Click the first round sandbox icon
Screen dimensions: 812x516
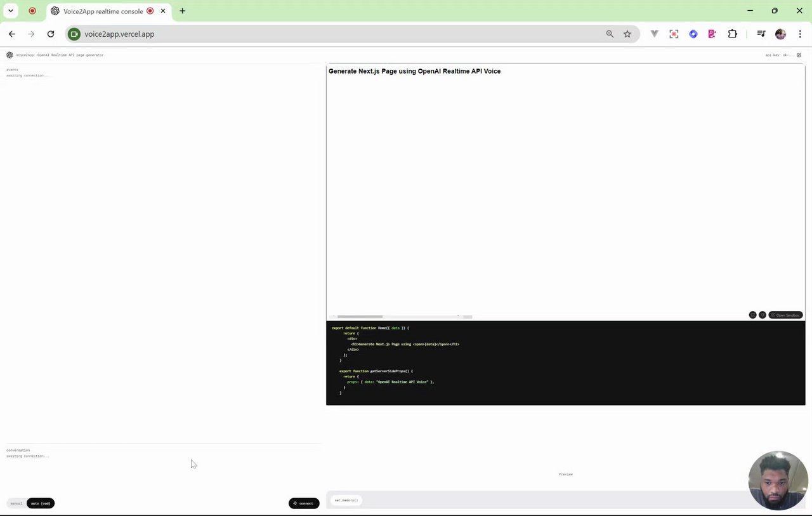753,315
